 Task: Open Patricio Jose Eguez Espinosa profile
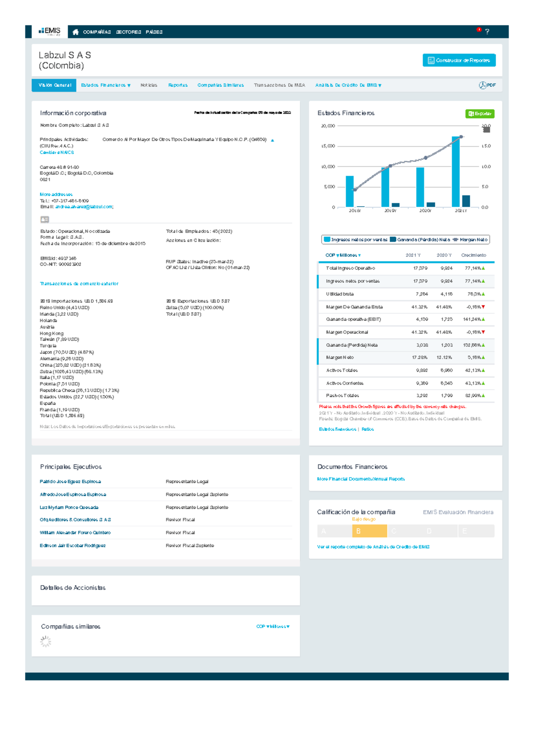click(70, 482)
